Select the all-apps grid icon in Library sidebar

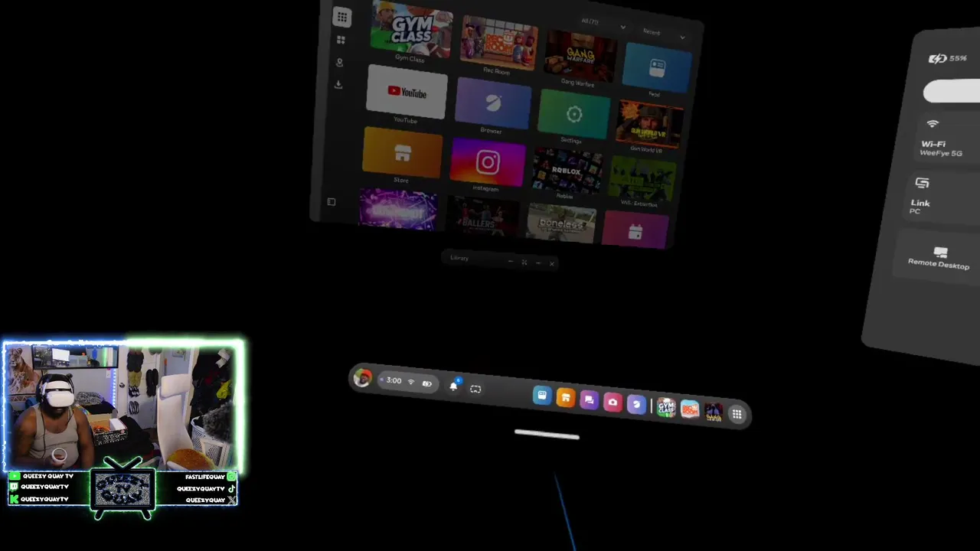coord(342,17)
